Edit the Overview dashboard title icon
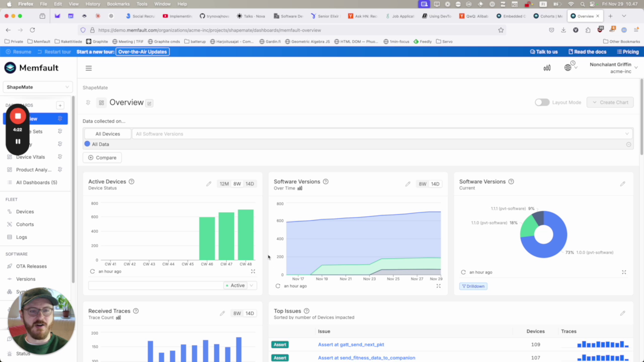The height and width of the screenshot is (362, 644). click(149, 103)
